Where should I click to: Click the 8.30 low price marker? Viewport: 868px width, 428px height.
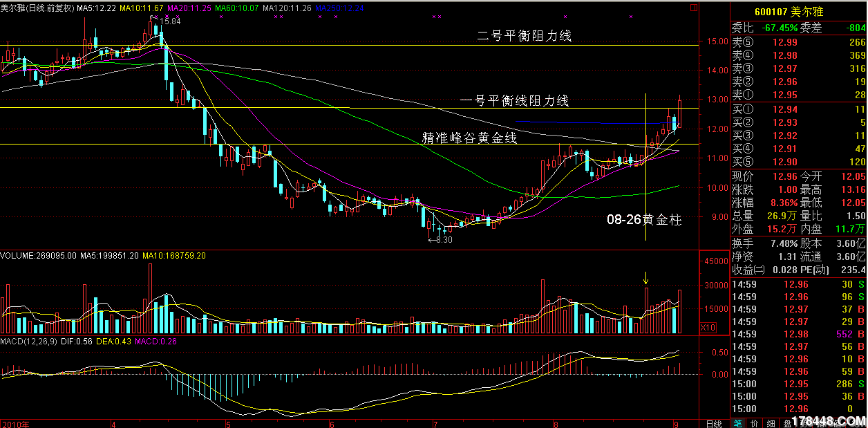tap(440, 240)
